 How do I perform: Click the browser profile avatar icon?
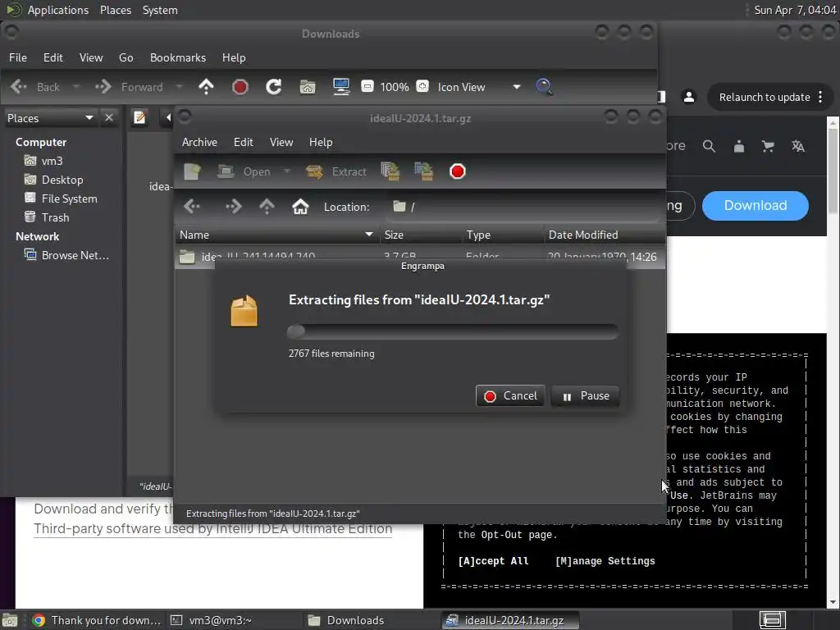[x=689, y=97]
